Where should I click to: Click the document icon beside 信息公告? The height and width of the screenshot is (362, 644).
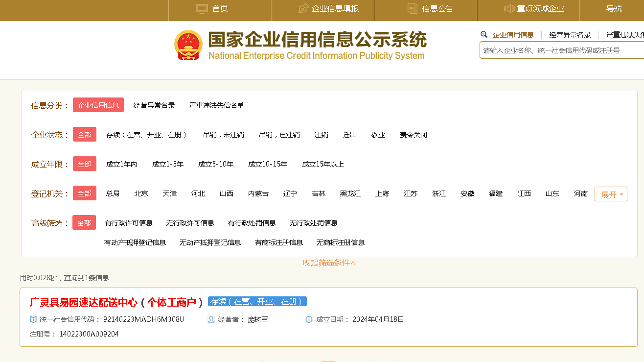[x=413, y=8]
